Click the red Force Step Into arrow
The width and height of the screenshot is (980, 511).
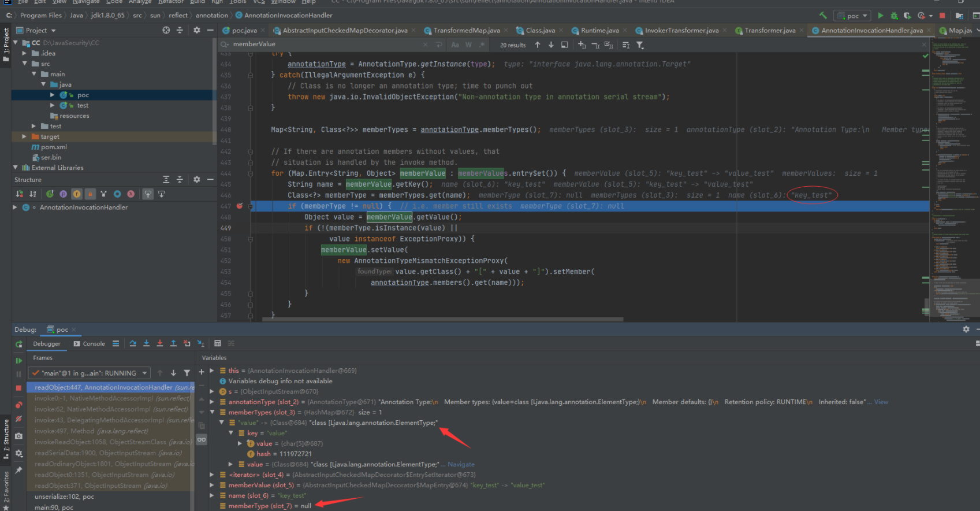pyautogui.click(x=160, y=343)
